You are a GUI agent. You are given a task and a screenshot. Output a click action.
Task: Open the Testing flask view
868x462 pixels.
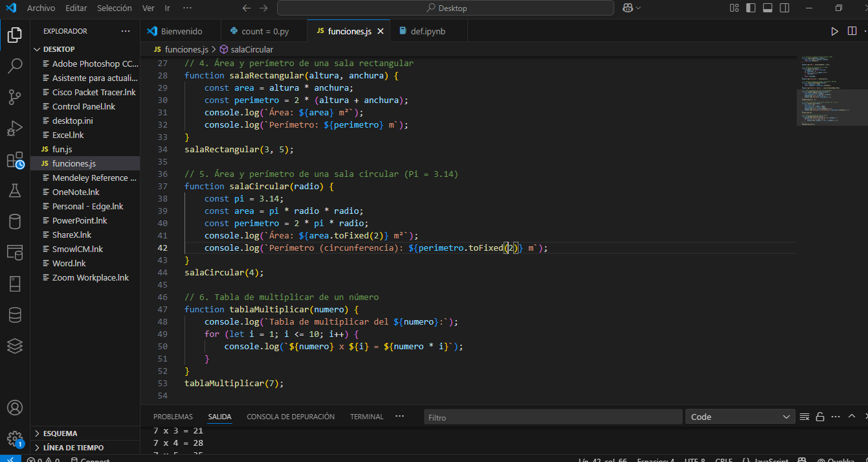[14, 191]
